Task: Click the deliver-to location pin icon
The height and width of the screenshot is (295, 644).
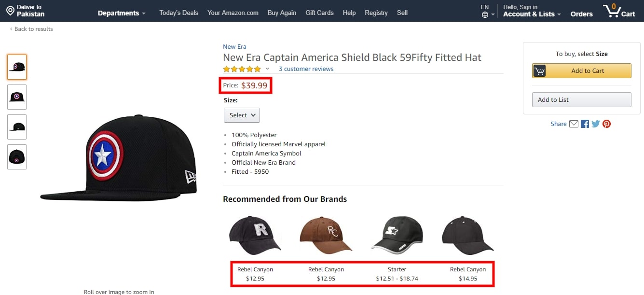Action: coord(10,10)
